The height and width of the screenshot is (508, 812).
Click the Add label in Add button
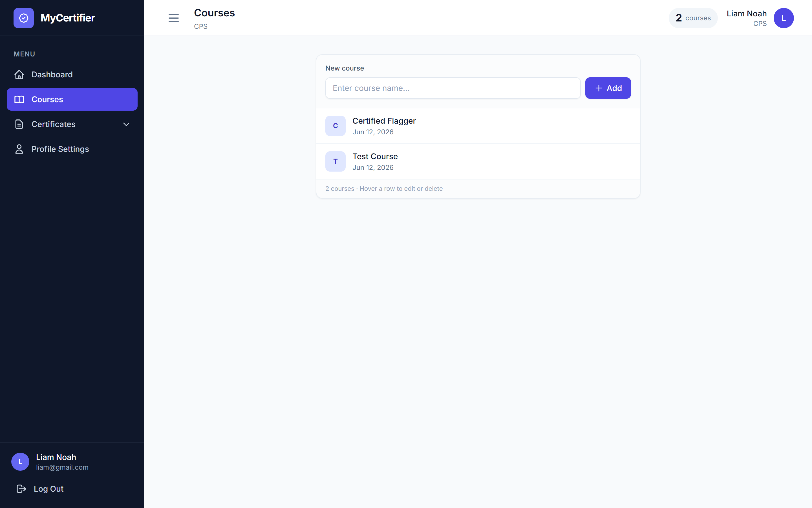(x=614, y=88)
